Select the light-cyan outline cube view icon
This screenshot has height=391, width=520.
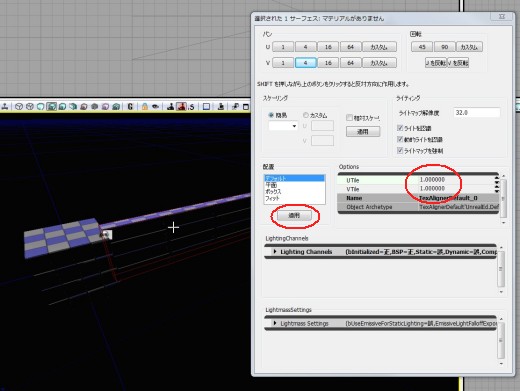pos(41,107)
